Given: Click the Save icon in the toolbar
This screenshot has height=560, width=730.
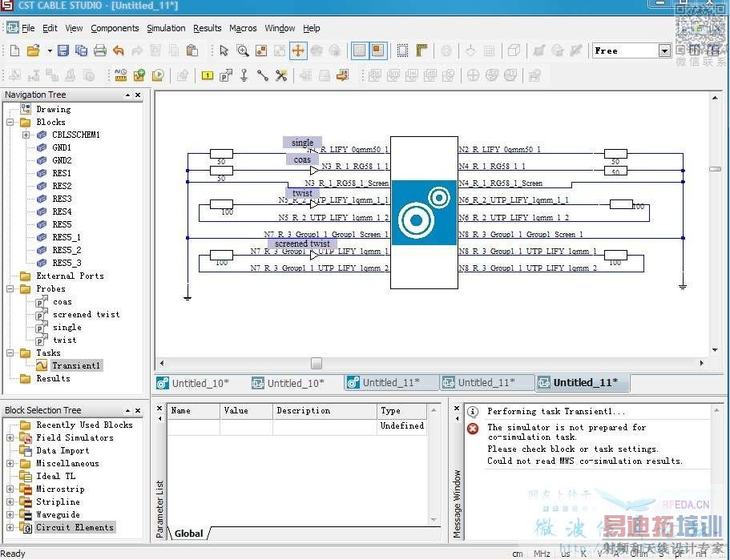Looking at the screenshot, I should [63, 50].
